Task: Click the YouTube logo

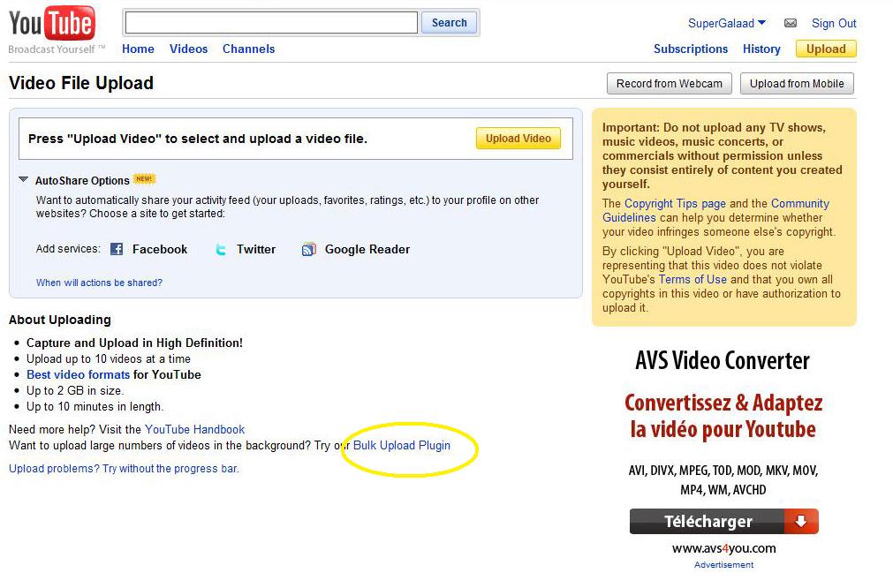Action: tap(52, 24)
